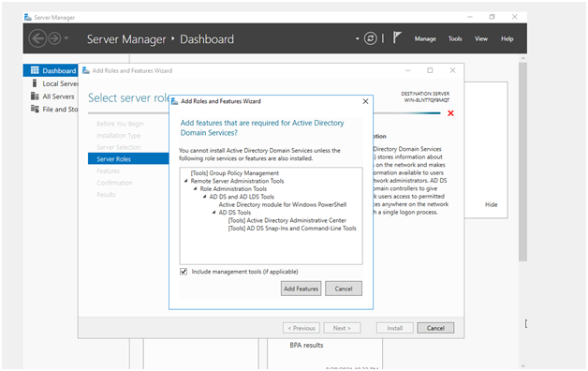
Task: Click the Features wizard step
Action: coord(108,171)
